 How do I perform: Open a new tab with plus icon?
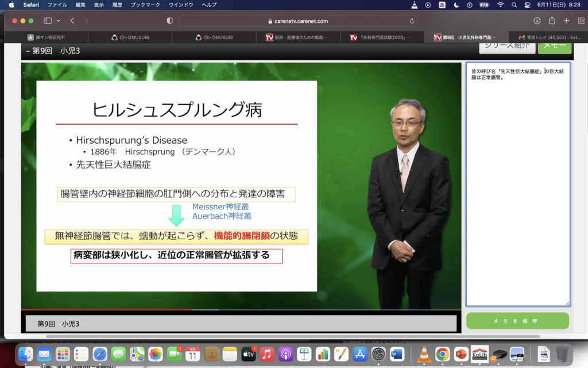[x=566, y=21]
